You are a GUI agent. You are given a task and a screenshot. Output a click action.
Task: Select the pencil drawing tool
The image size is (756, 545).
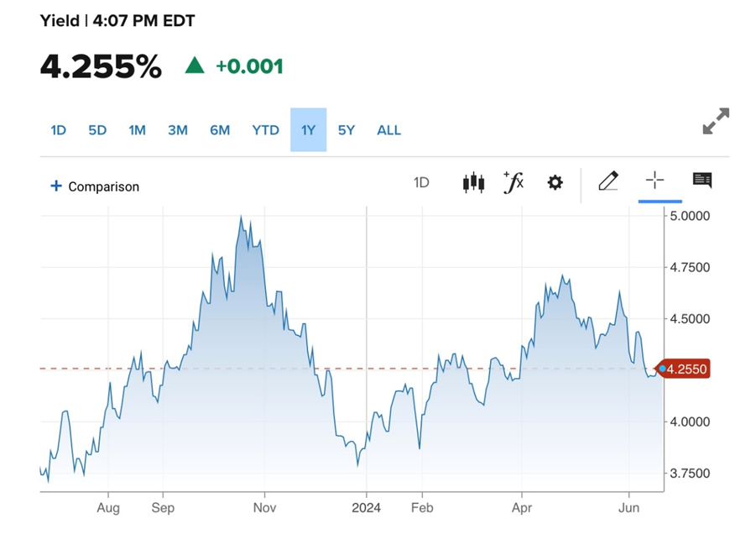click(x=608, y=181)
